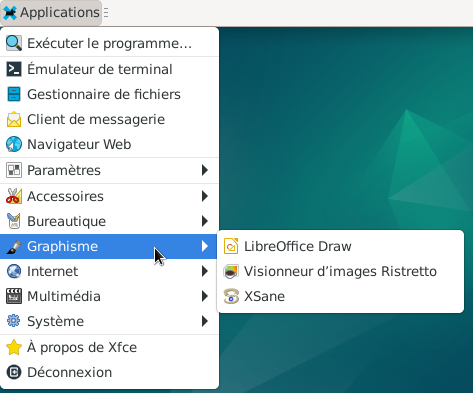
Task: Launch the terminal emulator icon
Action: click(x=14, y=69)
